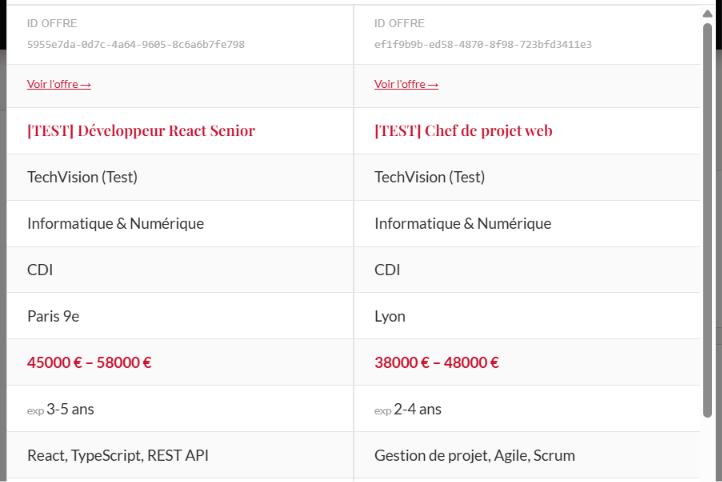Viewport: 722px width, 482px height.
Task: Click TechVision (Test) in the left column
Action: (x=82, y=177)
